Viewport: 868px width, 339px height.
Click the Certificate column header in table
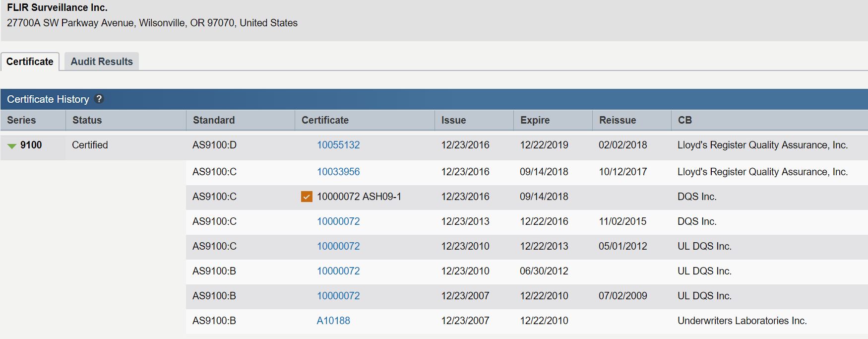click(325, 120)
